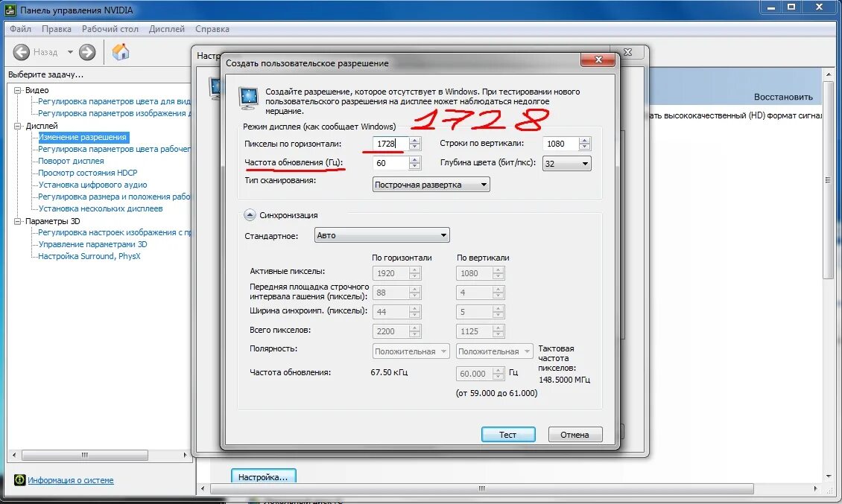Click the Пикселы по горизонтали input field

tap(390, 144)
